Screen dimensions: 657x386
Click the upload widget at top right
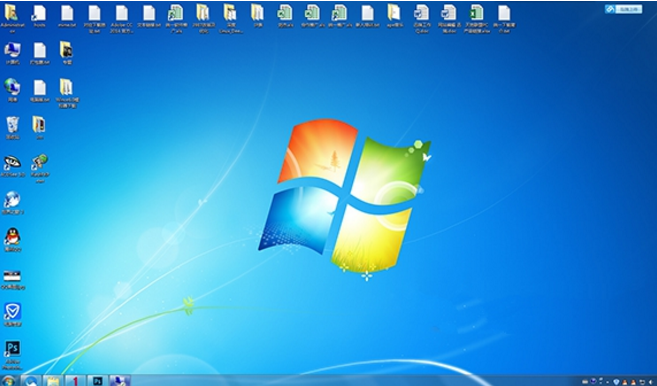click(623, 9)
